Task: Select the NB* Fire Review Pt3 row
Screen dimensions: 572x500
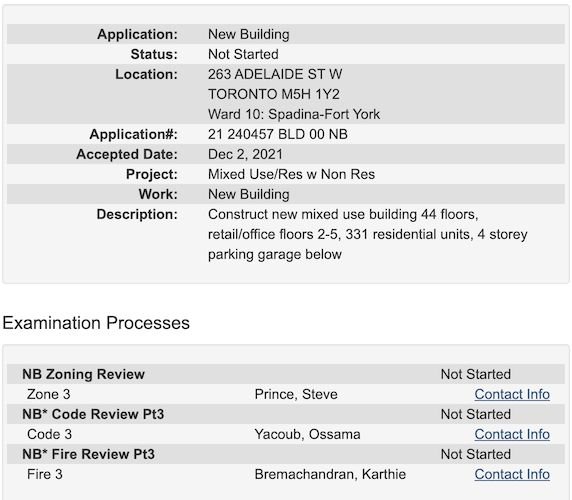Action: click(286, 454)
